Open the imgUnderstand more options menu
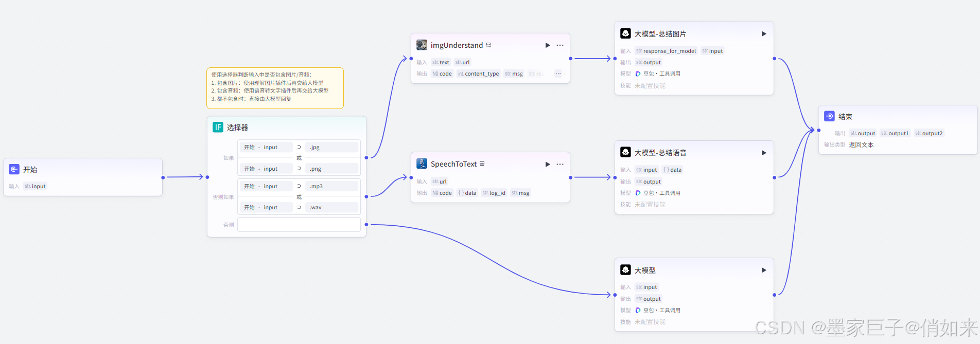 pos(560,45)
